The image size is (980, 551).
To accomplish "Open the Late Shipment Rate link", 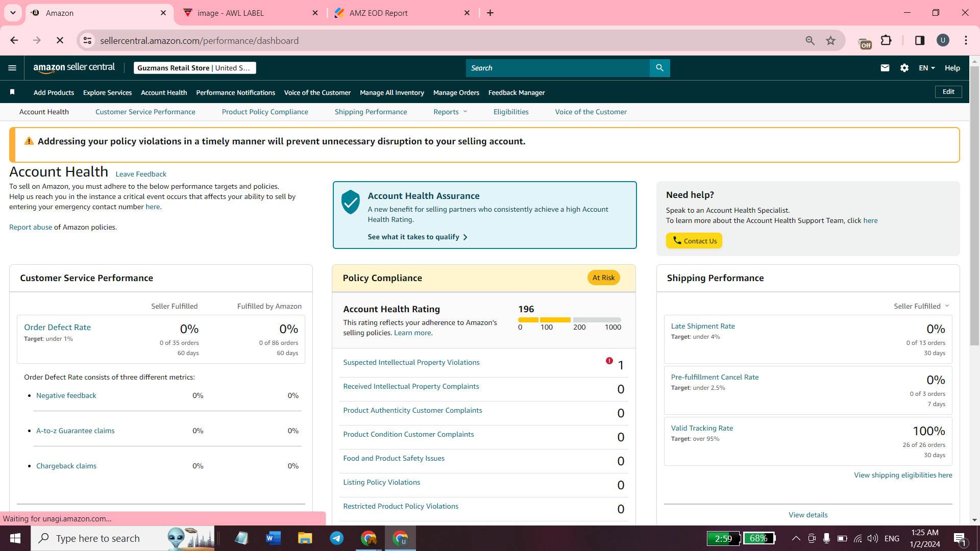I will (x=703, y=326).
